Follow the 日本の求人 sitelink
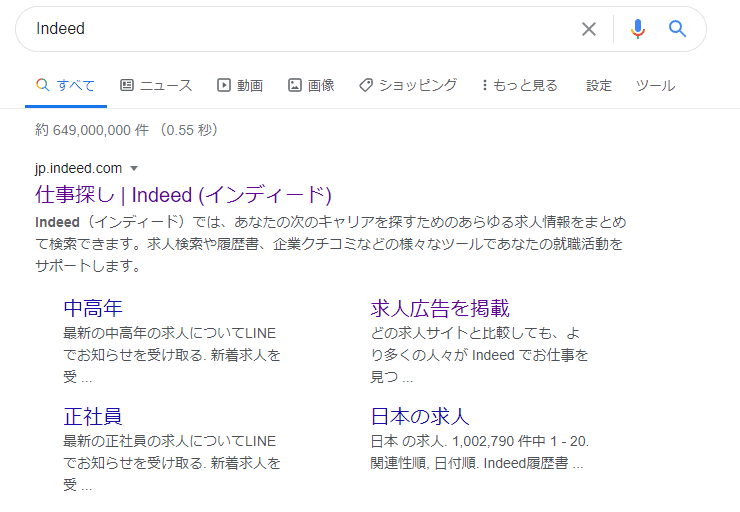740x512 pixels. click(x=420, y=416)
